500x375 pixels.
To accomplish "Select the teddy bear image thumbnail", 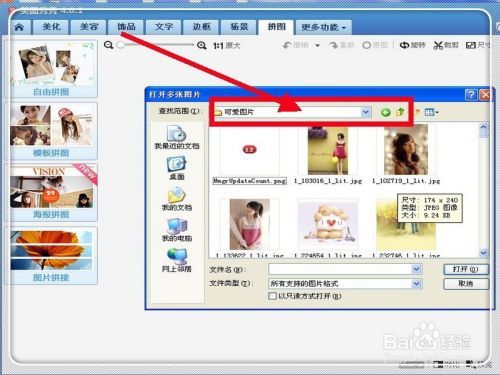I will (328, 224).
